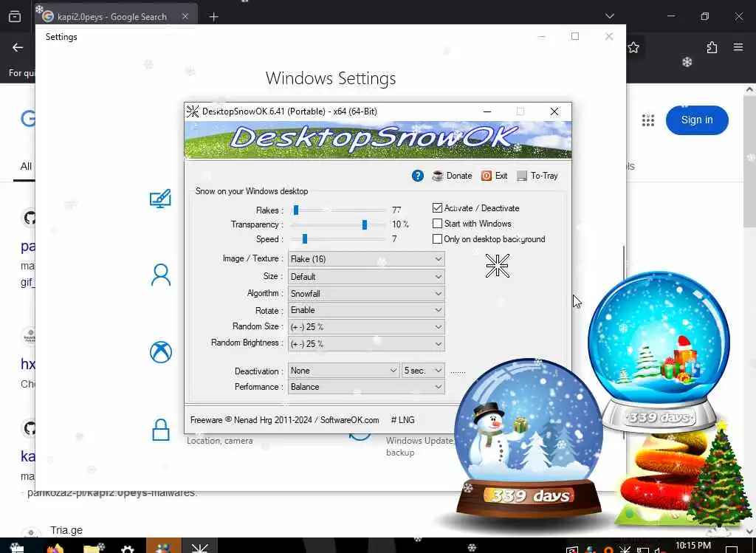Open the blue question mark help icon
The height and width of the screenshot is (553, 756).
418,176
